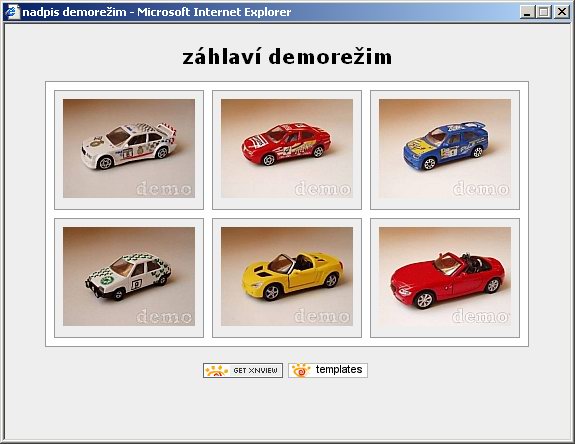Open the white BMW rally car thumbnail

click(x=129, y=148)
